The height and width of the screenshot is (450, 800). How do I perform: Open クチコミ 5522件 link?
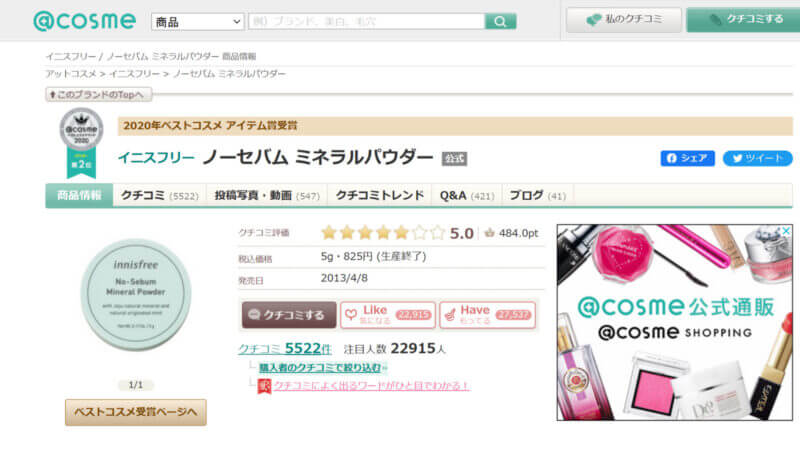[284, 348]
